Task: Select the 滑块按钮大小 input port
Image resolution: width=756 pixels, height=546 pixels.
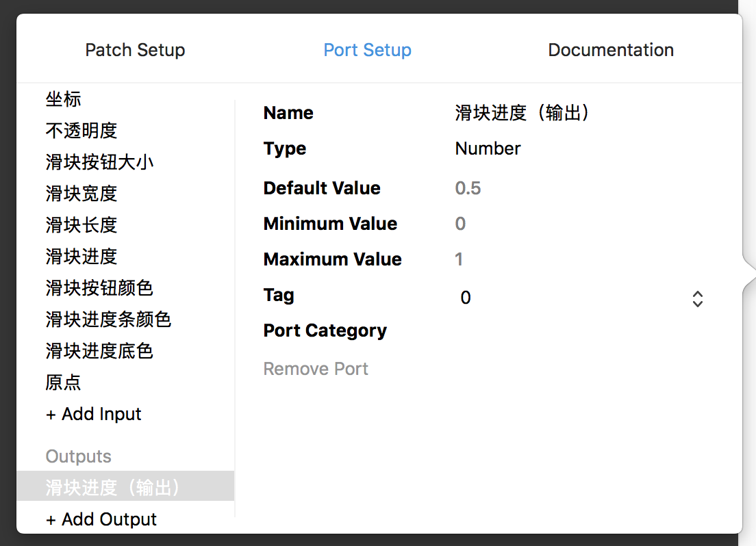Action: tap(99, 162)
